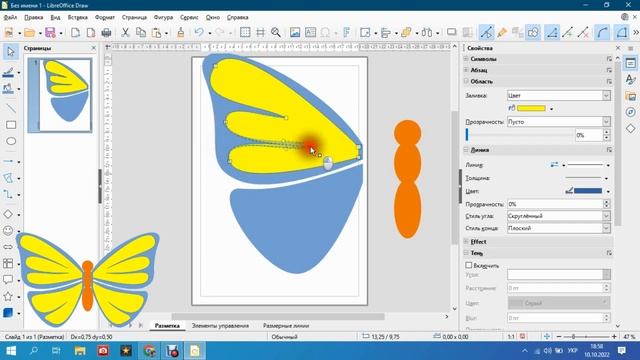Click the Delete Points icon in toolbar
This screenshot has height=360, width=640.
click(x=583, y=33)
